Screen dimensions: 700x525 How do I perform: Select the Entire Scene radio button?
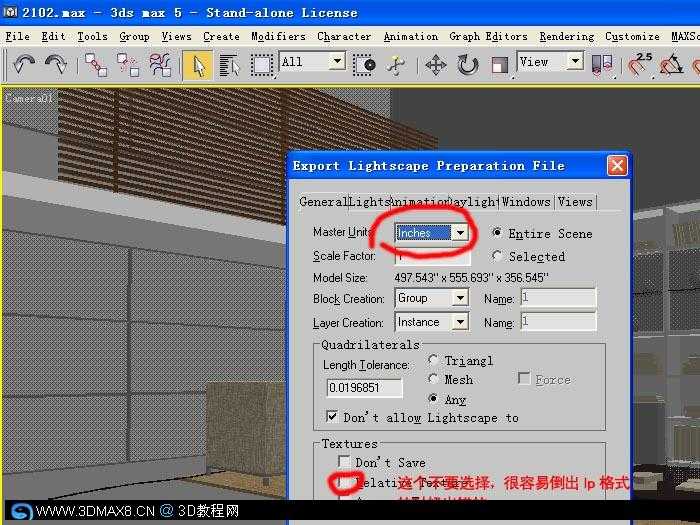point(496,233)
